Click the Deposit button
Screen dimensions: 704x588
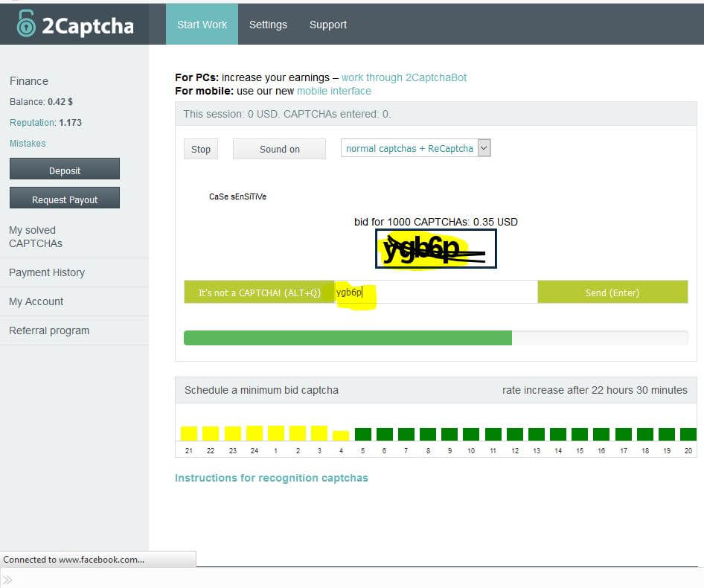(65, 170)
